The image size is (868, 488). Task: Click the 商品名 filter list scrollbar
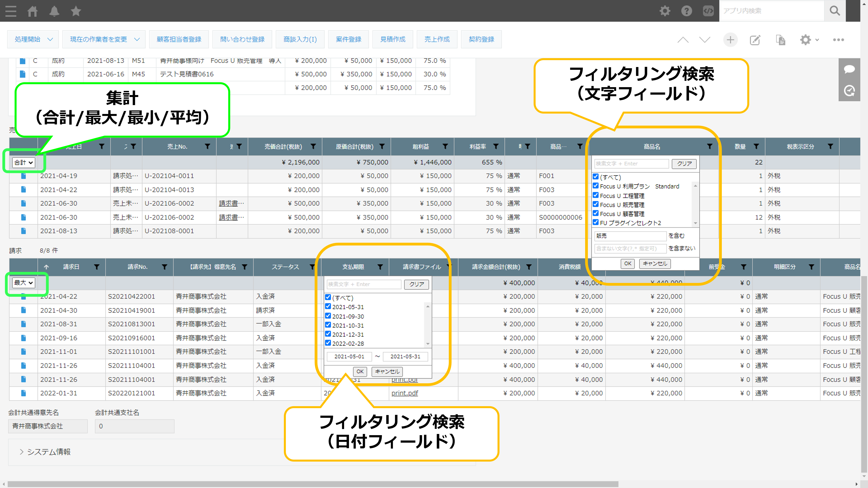pos(695,204)
